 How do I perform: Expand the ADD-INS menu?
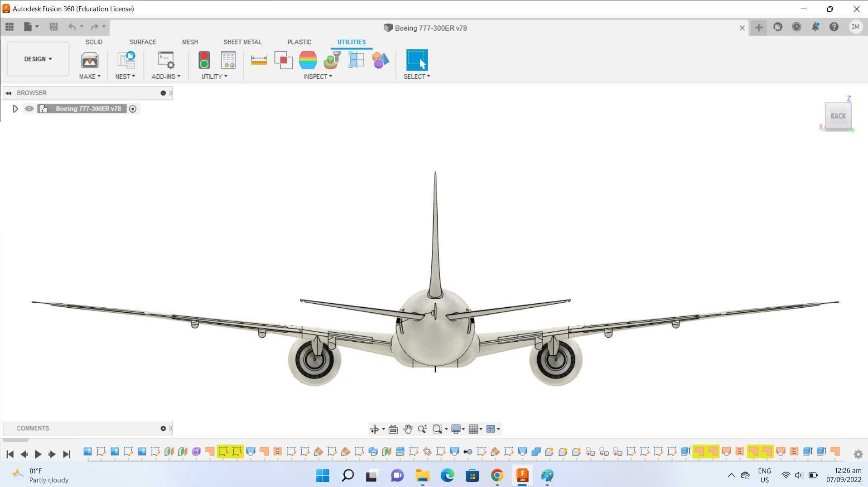[x=166, y=76]
